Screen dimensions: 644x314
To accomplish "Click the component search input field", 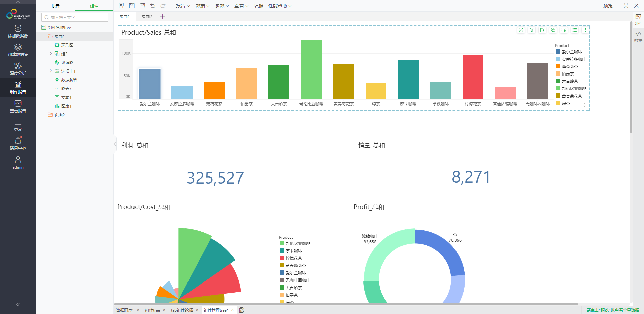I will [75, 17].
